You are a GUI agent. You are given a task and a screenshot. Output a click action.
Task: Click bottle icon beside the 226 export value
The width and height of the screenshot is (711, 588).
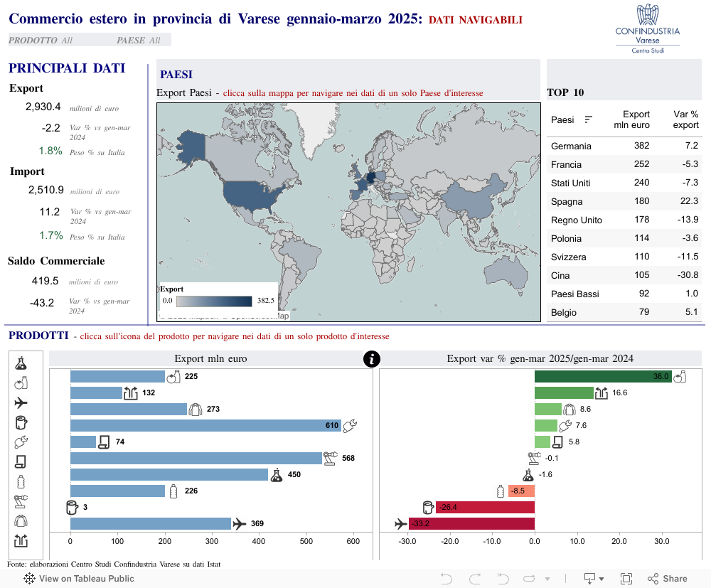[173, 491]
